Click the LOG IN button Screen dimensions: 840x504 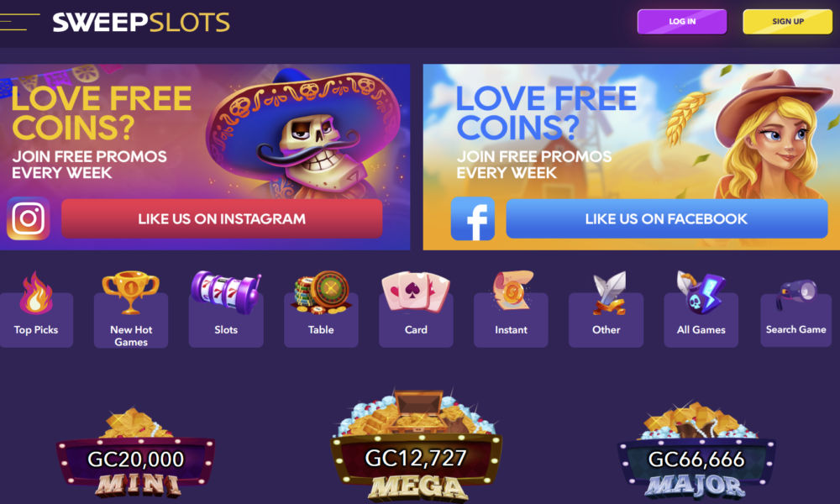click(x=682, y=22)
